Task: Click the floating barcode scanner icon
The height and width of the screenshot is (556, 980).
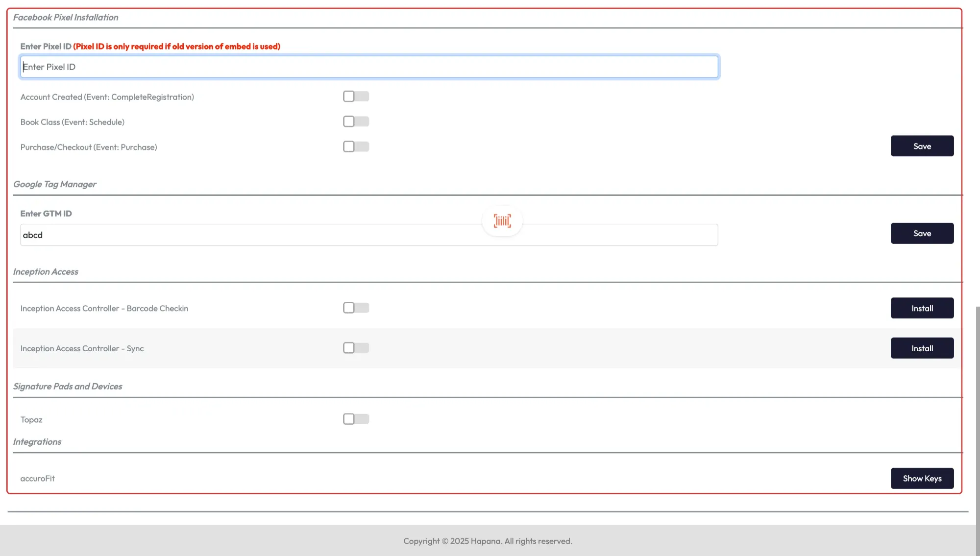Action: point(502,221)
